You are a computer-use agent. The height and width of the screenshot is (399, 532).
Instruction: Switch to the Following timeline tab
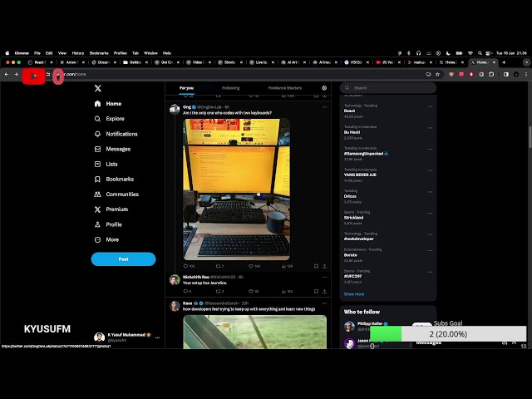click(231, 88)
